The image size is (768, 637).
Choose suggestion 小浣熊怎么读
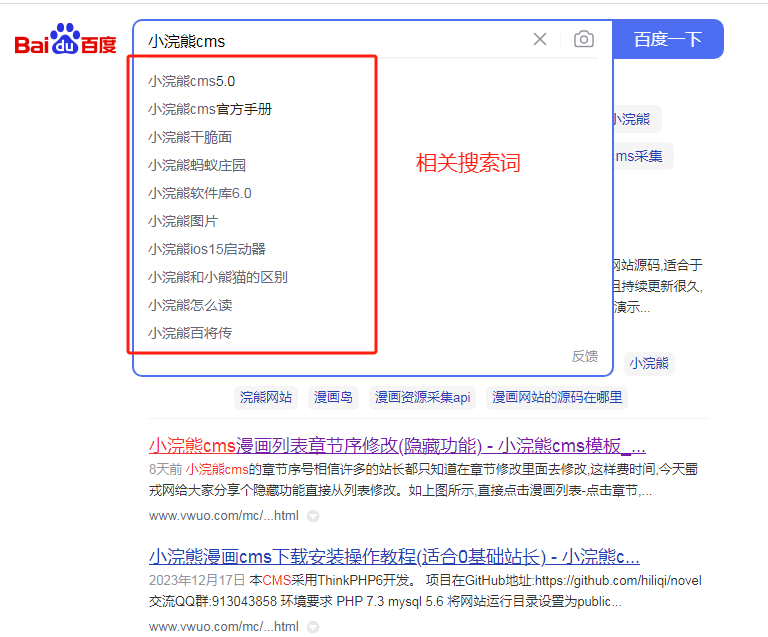coord(190,305)
